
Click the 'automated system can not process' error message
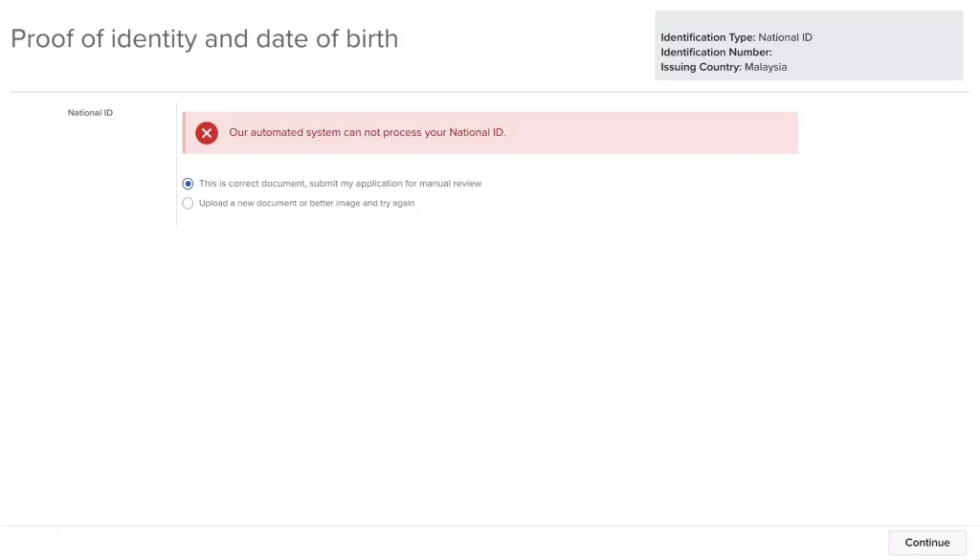point(367,133)
